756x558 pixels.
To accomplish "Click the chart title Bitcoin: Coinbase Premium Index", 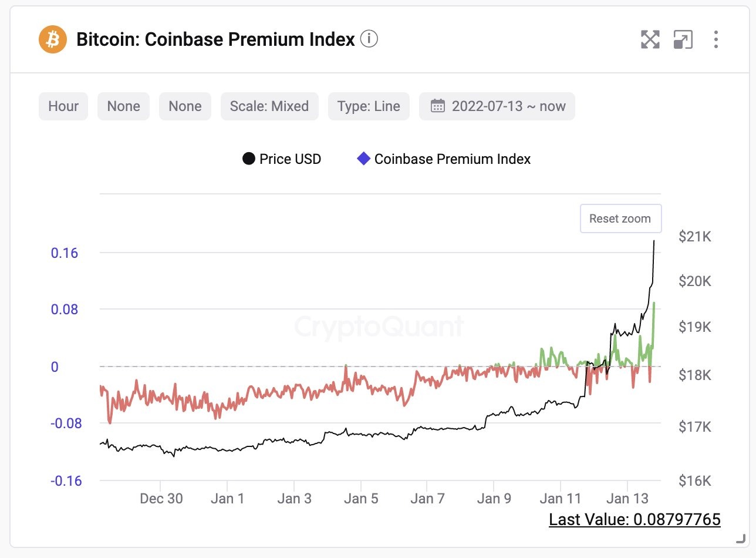I will [x=215, y=39].
